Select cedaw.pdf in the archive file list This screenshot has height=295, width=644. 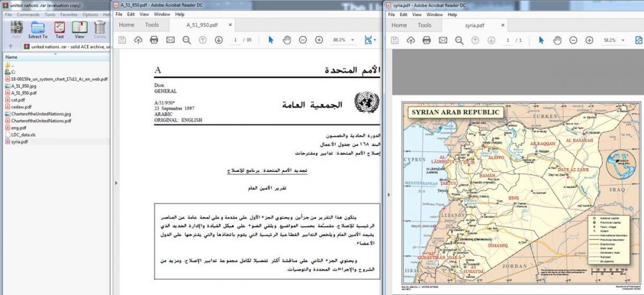[21, 107]
